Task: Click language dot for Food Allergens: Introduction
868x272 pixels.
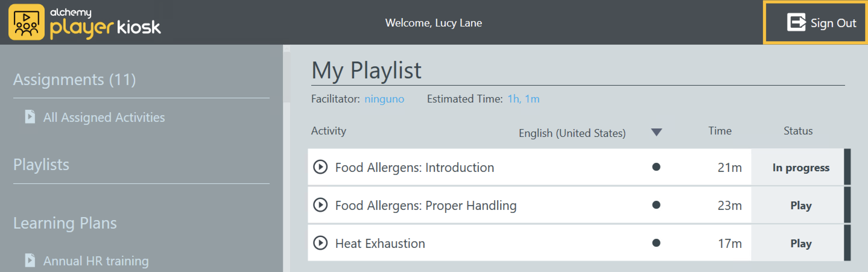Action: [x=656, y=167]
